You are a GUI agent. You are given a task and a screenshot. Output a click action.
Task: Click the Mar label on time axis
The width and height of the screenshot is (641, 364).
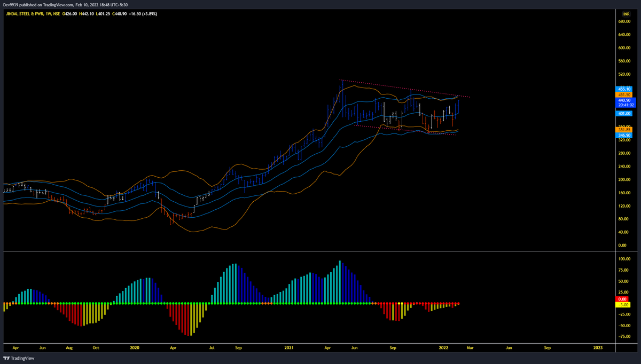(x=470, y=347)
